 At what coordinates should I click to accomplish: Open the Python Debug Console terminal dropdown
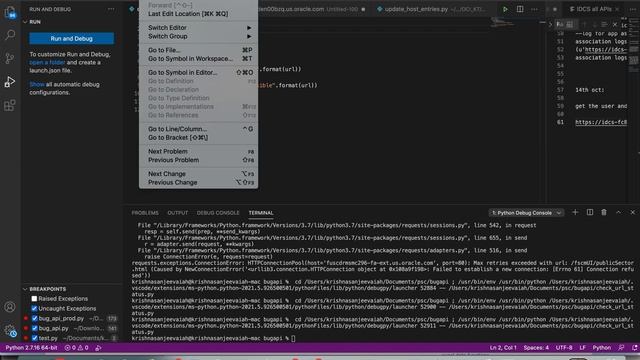[x=527, y=213]
